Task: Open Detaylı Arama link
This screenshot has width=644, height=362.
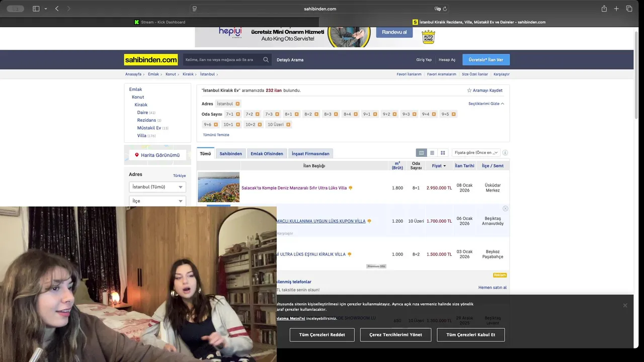Action: point(290,60)
